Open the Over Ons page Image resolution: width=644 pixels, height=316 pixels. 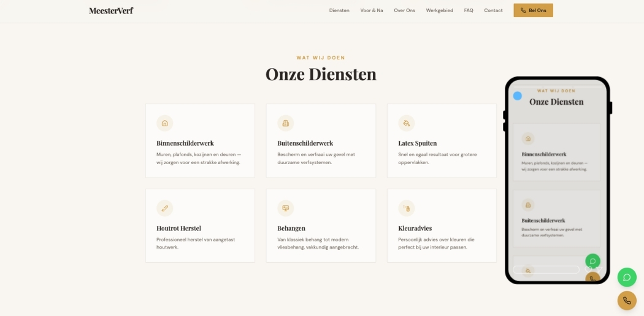pyautogui.click(x=405, y=10)
